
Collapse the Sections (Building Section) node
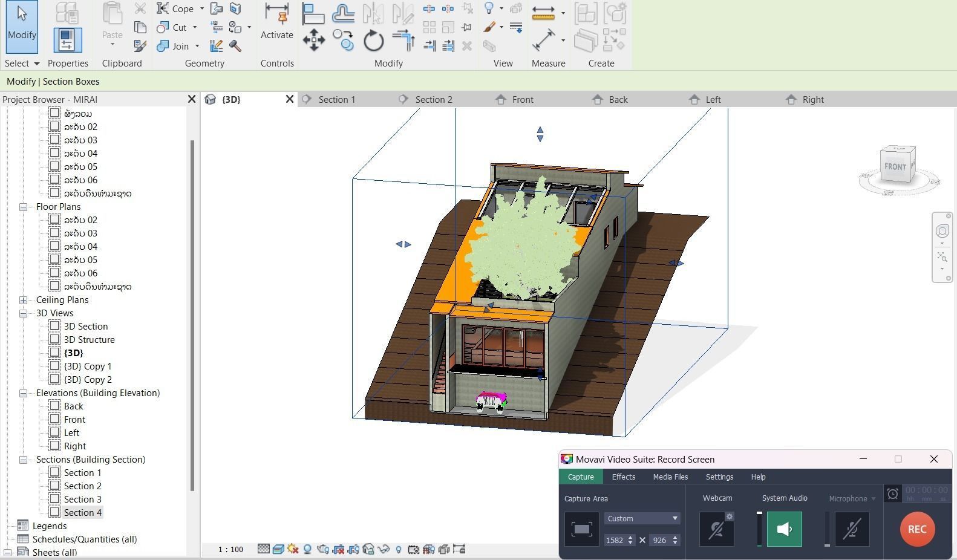(x=23, y=460)
